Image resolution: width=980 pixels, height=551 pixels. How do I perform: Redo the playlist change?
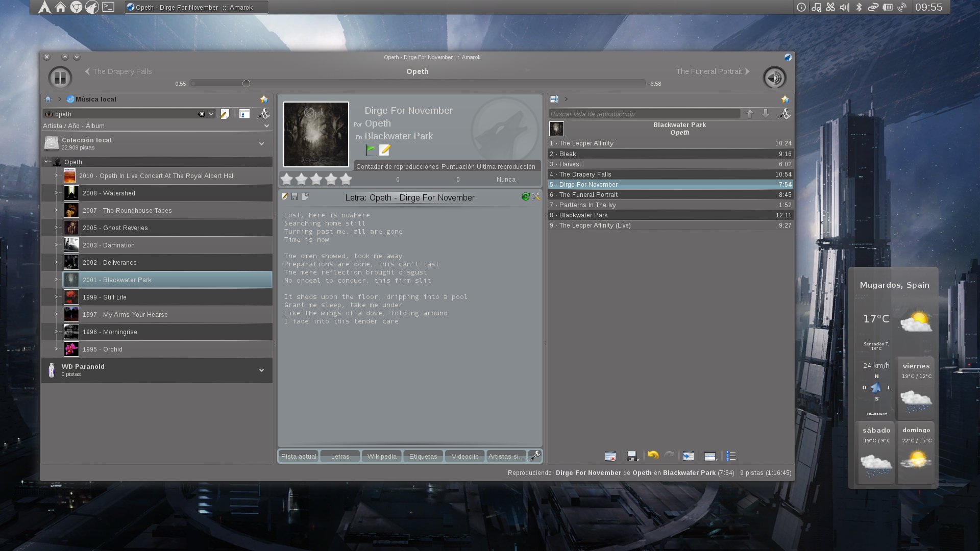pos(670,455)
